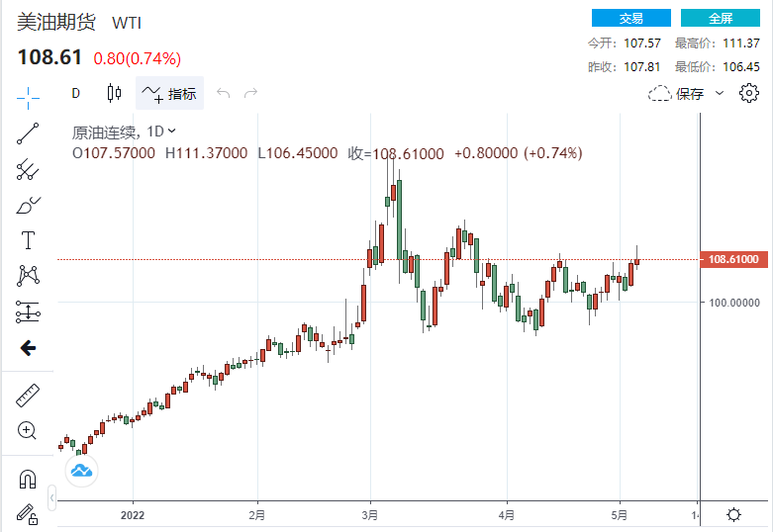This screenshot has height=532, width=773.
Task: Open the D time interval menu
Action: click(75, 94)
